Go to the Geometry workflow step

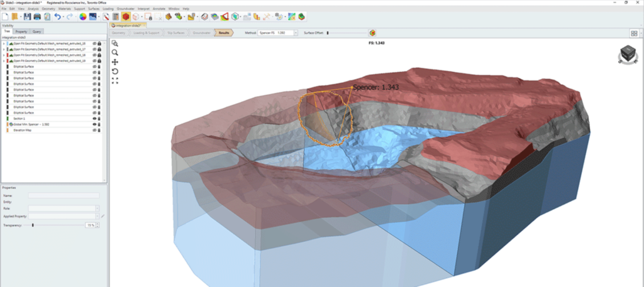[x=119, y=33]
